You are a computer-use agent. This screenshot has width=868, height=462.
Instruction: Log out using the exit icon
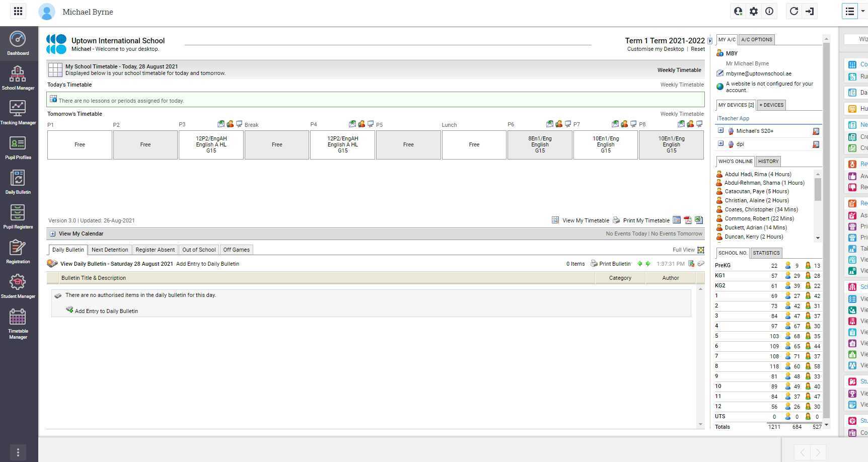(x=810, y=11)
